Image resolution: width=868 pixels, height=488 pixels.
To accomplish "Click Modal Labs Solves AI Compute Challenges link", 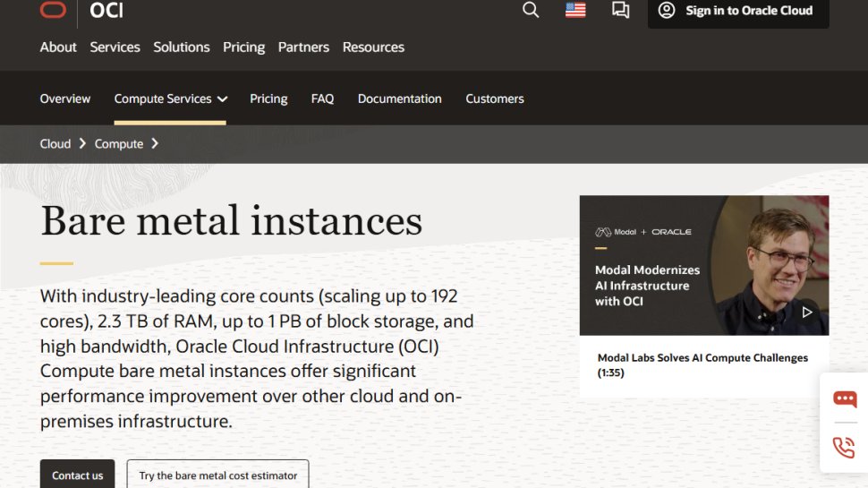I will coord(702,365).
